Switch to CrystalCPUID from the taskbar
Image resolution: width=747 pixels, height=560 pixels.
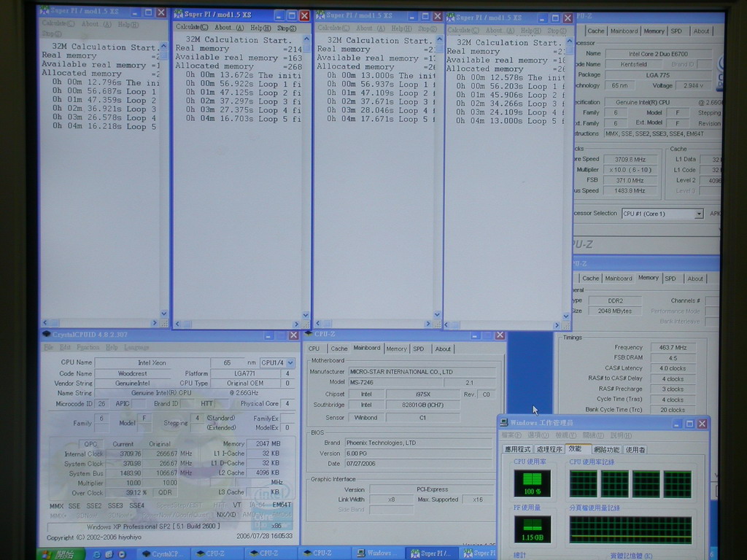pyautogui.click(x=163, y=553)
